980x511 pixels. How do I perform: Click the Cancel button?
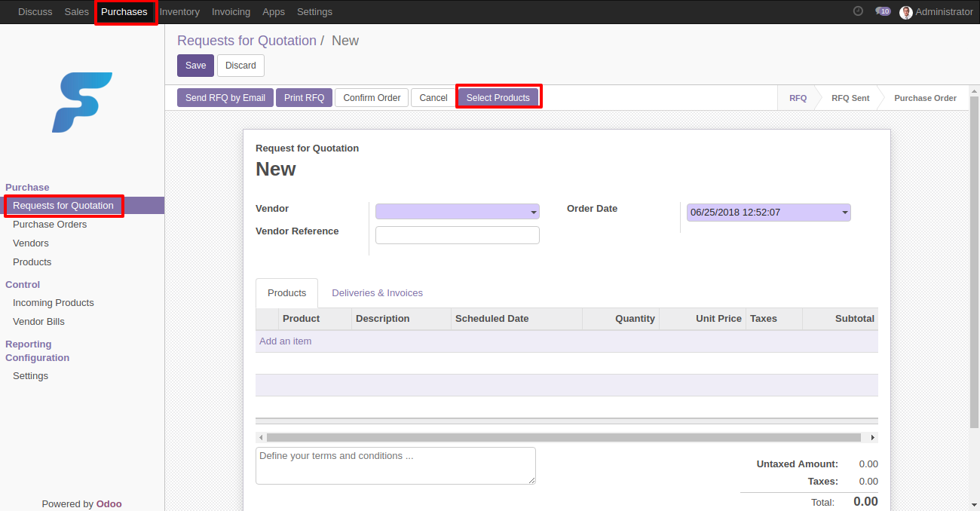click(x=433, y=98)
